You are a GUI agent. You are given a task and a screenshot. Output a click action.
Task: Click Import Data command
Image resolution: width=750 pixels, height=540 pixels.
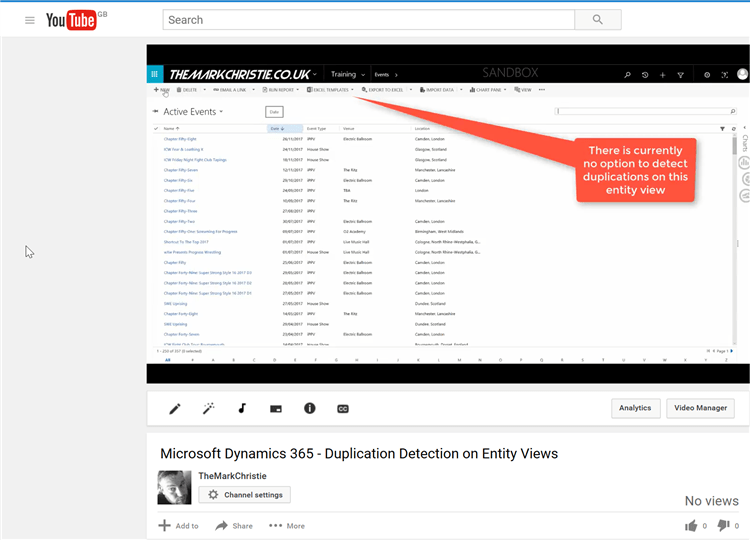tap(437, 89)
